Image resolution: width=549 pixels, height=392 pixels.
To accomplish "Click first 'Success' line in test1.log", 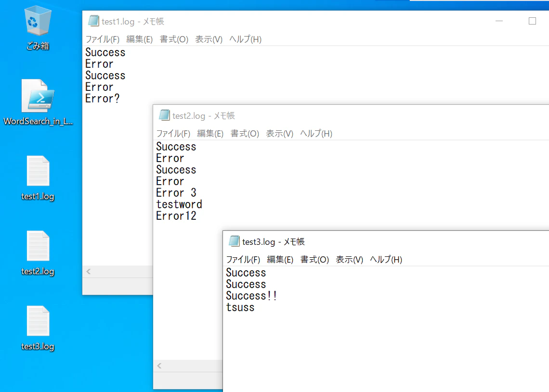I will 105,52.
